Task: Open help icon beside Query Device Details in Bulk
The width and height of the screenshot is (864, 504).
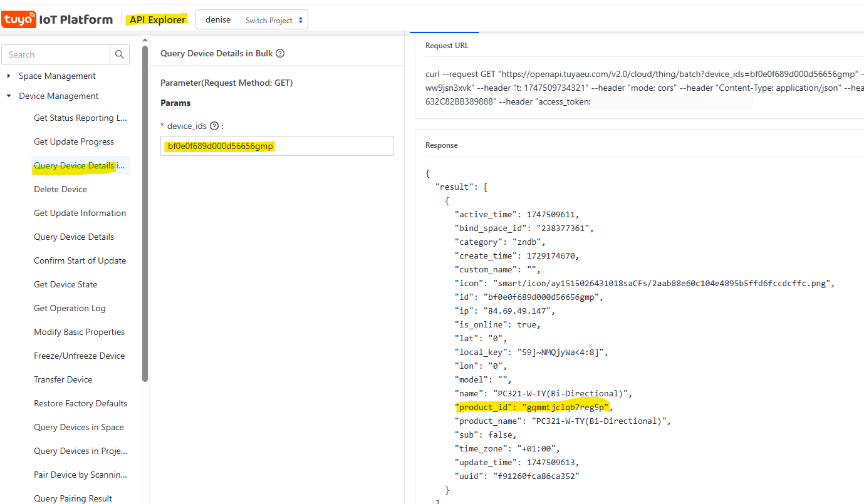Action: (280, 53)
